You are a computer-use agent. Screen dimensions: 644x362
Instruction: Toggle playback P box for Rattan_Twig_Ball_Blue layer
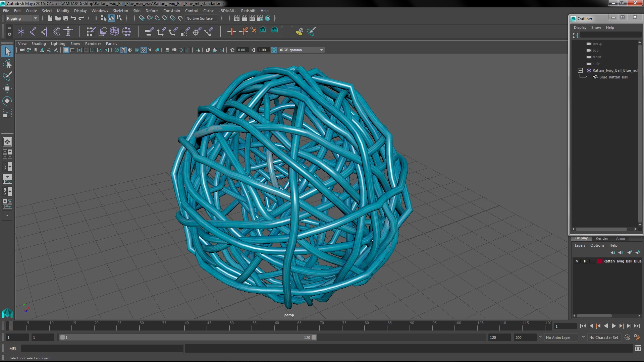[585, 261]
